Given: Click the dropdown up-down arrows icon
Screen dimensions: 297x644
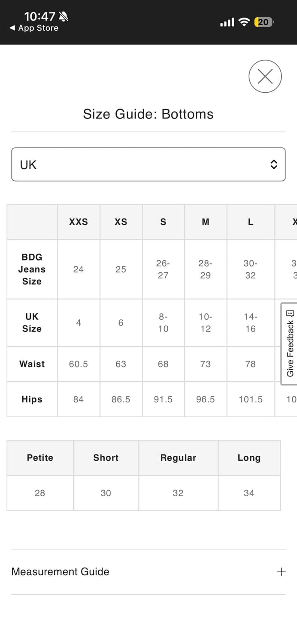Looking at the screenshot, I should tap(274, 164).
